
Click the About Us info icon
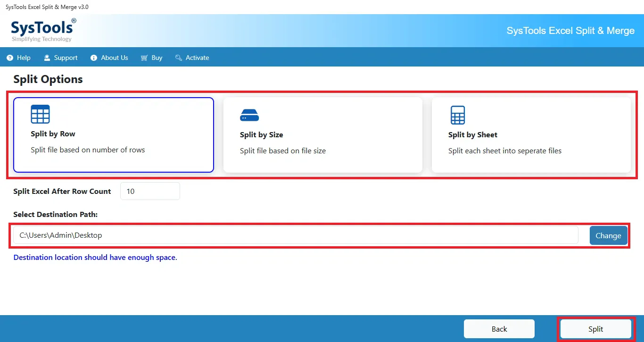[94, 58]
